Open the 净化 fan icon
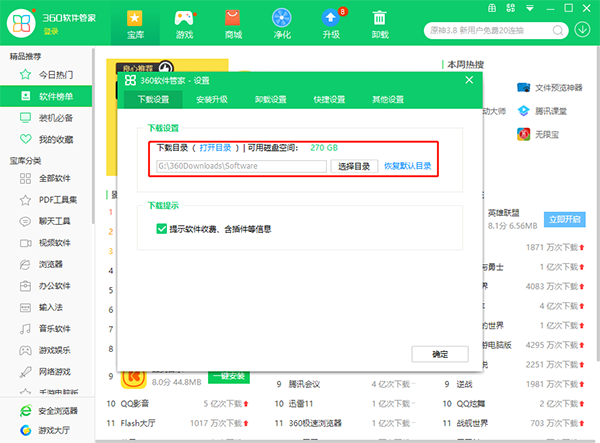This screenshot has height=443, width=600. [x=282, y=18]
